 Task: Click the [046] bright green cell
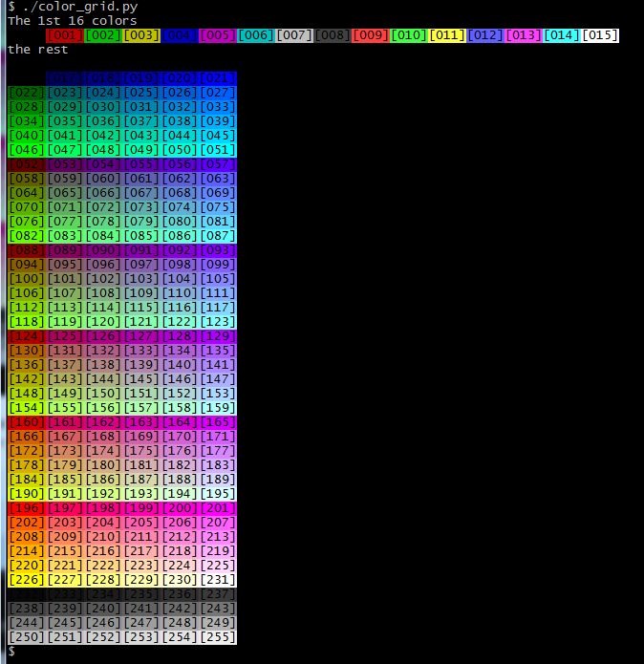pos(27,150)
